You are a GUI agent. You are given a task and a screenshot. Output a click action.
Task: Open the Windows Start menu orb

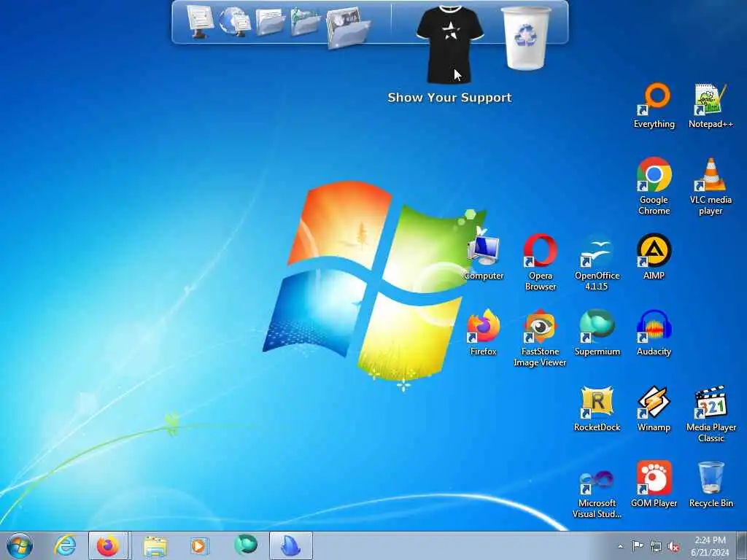[x=20, y=545]
